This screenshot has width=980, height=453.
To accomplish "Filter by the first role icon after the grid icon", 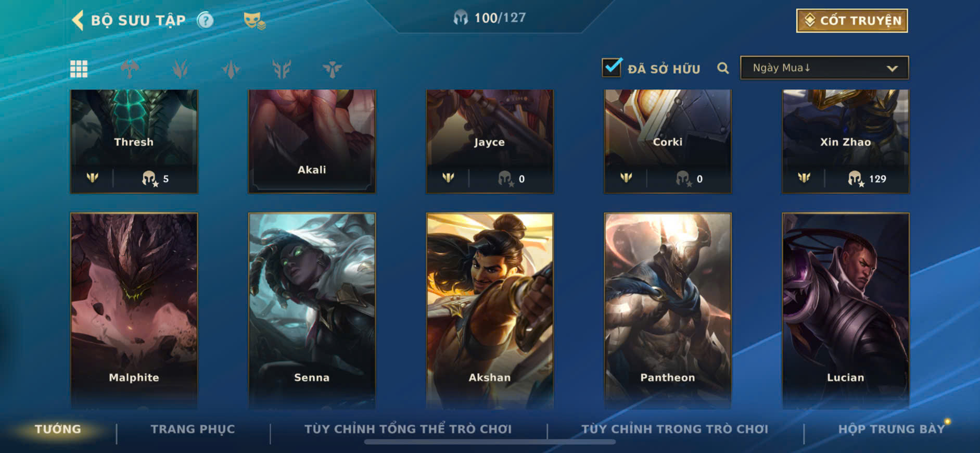I will pyautogui.click(x=130, y=69).
